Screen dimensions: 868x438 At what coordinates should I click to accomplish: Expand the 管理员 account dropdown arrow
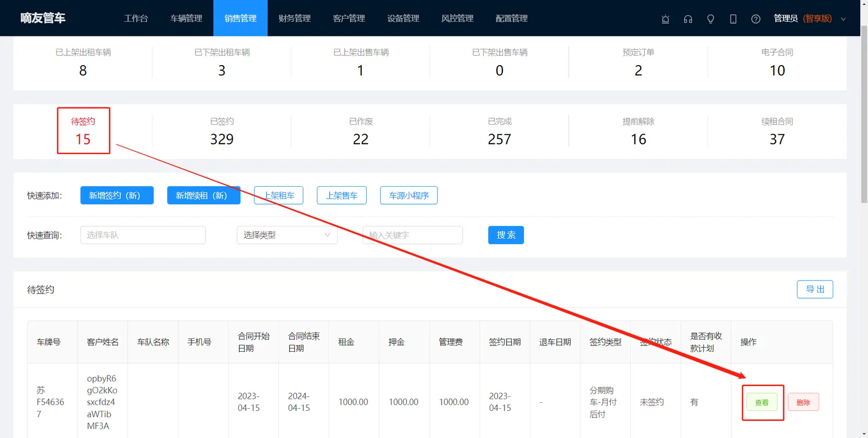[843, 19]
